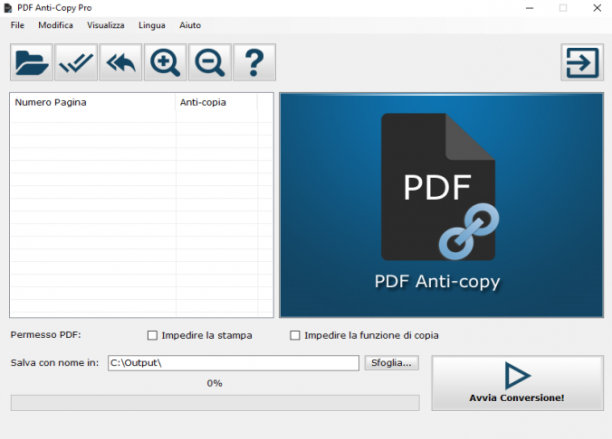612x439 pixels.
Task: Zoom in with the magnifier plus icon
Action: tap(165, 62)
